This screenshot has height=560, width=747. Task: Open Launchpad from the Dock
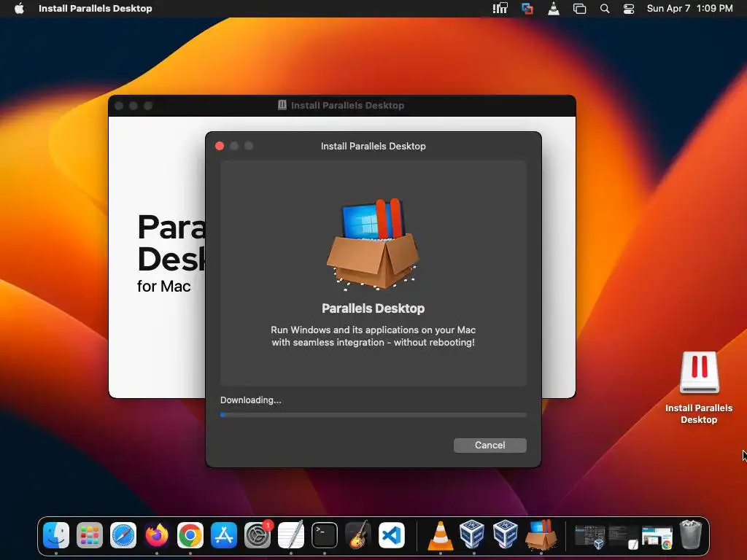tap(90, 534)
